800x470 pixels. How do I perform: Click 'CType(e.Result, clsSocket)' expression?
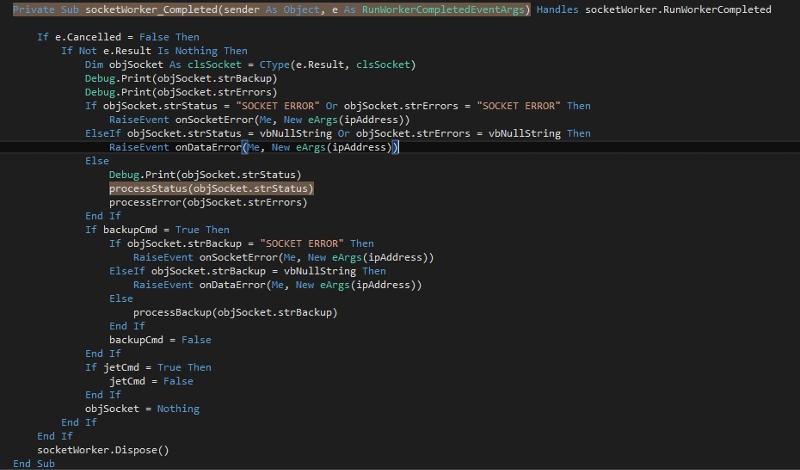(338, 64)
